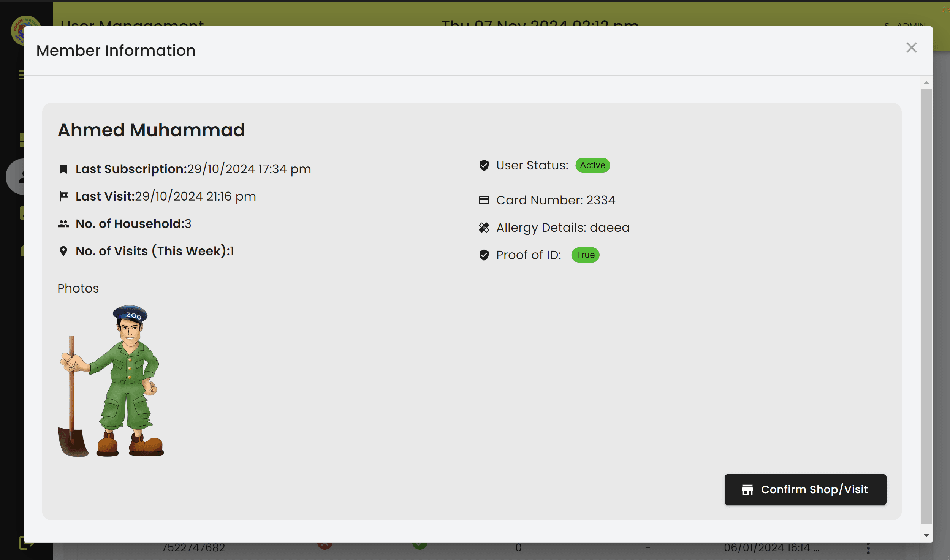Click the bandage icon beside Allergy Details

(484, 228)
